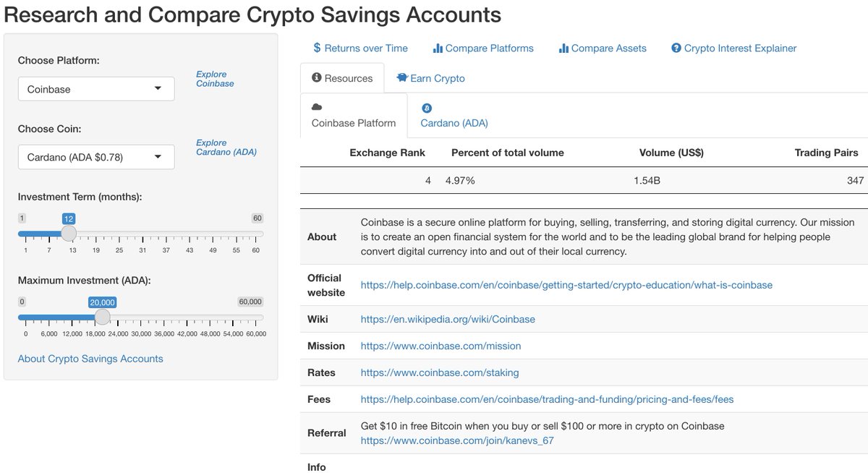Open Crypto Interest Explainer tab
The width and height of the screenshot is (868, 473).
tap(734, 48)
